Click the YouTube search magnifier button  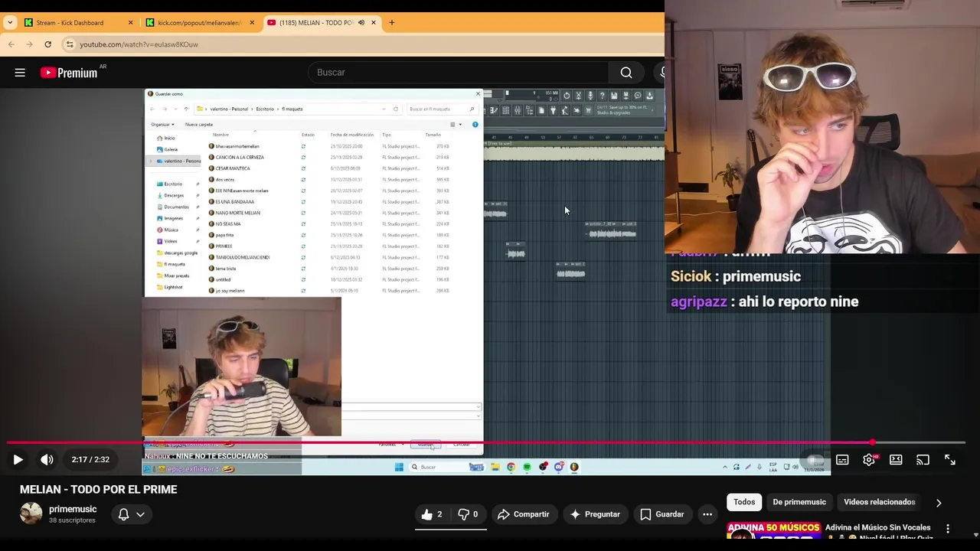click(x=626, y=73)
